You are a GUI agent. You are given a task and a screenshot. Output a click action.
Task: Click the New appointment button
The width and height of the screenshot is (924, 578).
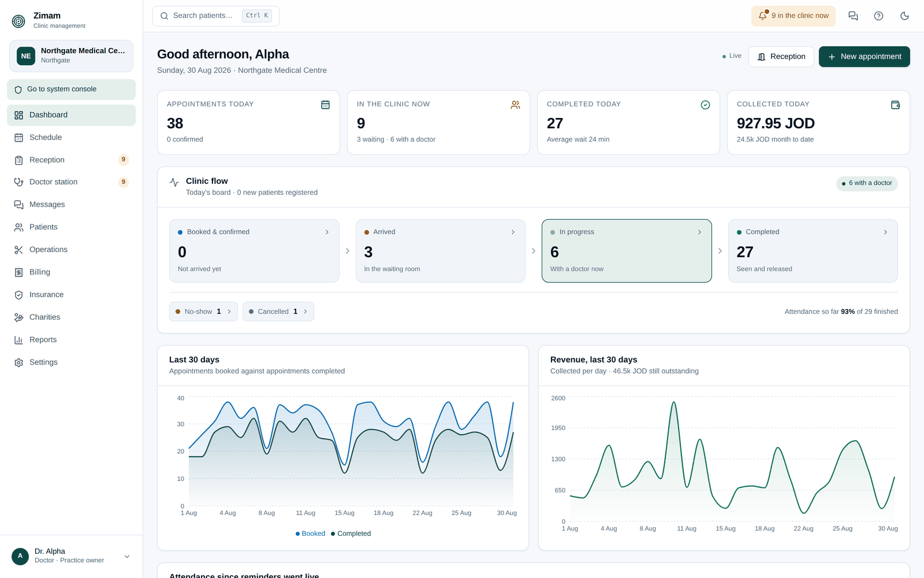tap(864, 57)
